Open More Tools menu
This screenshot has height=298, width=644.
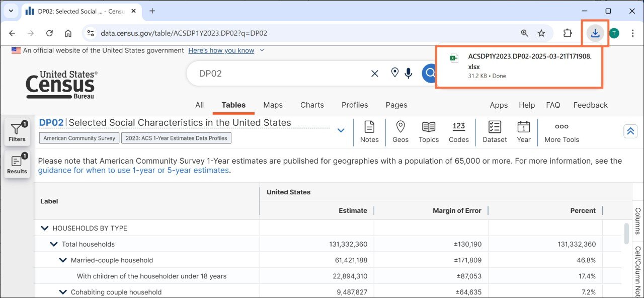[561, 132]
